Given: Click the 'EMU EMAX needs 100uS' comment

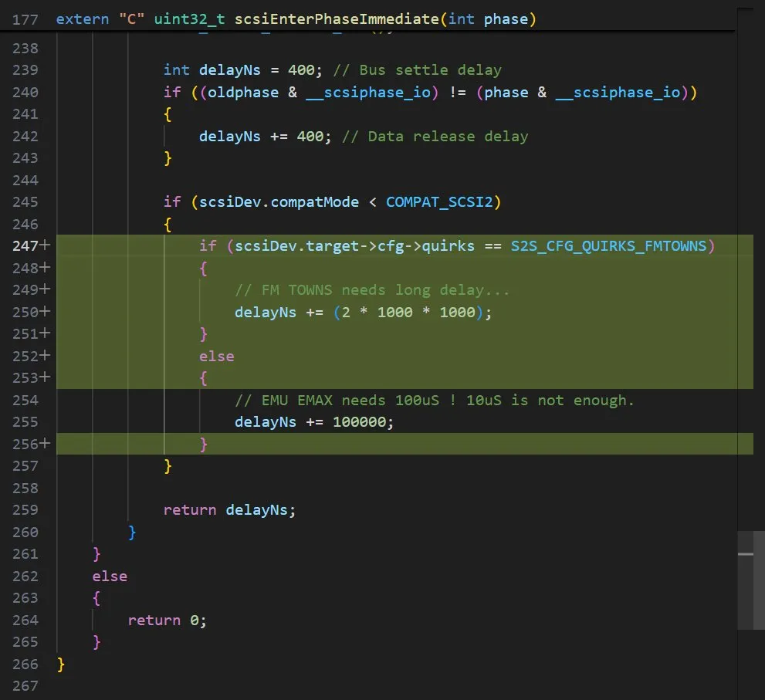Looking at the screenshot, I should click(x=434, y=401).
